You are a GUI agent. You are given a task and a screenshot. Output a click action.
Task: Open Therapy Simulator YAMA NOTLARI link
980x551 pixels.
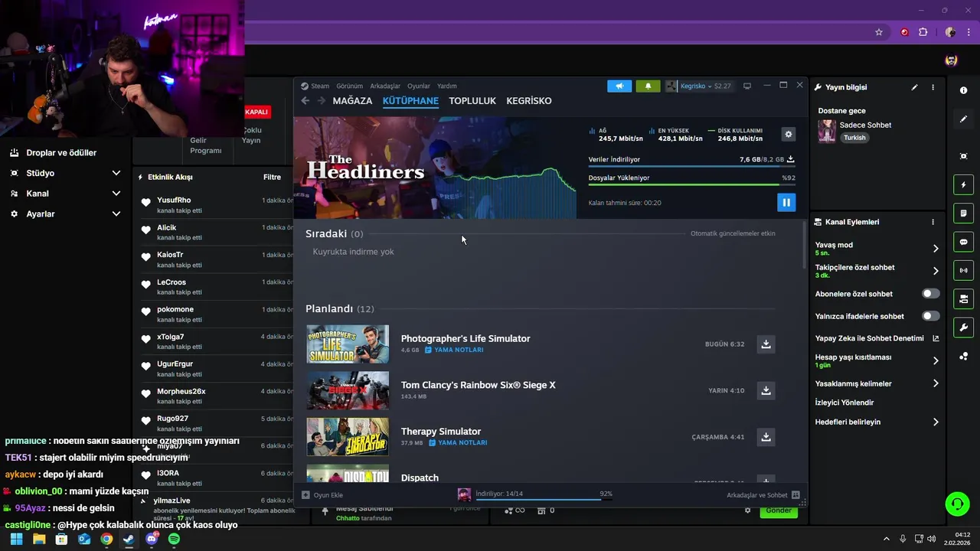[458, 442]
